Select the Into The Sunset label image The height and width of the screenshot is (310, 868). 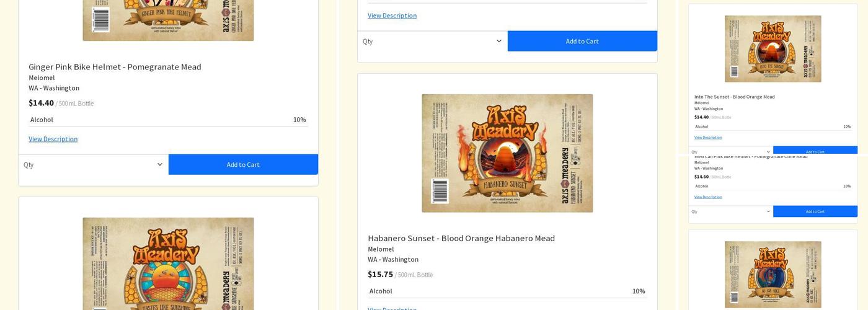pyautogui.click(x=773, y=49)
